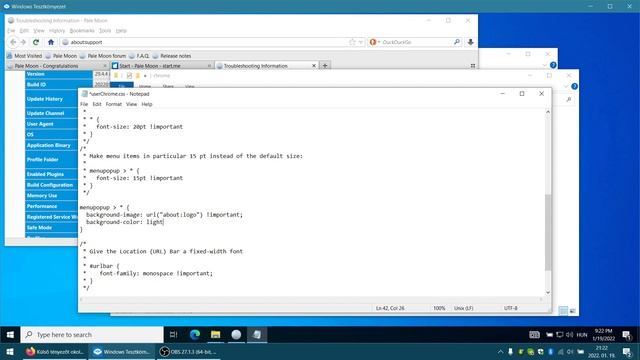Open inner notification center icon

(x=627, y=335)
